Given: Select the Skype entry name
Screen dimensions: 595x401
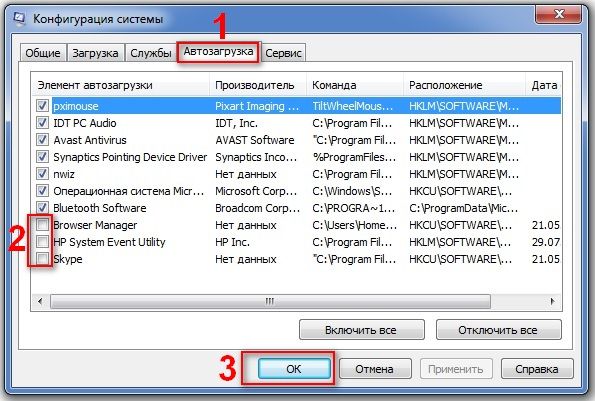Looking at the screenshot, I should coord(68,259).
